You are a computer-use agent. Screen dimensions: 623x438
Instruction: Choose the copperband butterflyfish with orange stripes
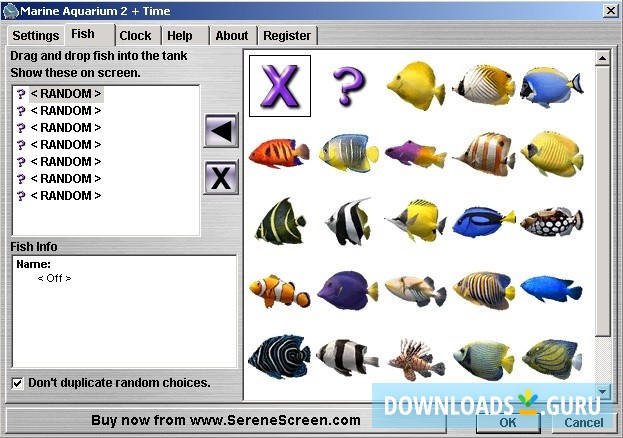(484, 154)
